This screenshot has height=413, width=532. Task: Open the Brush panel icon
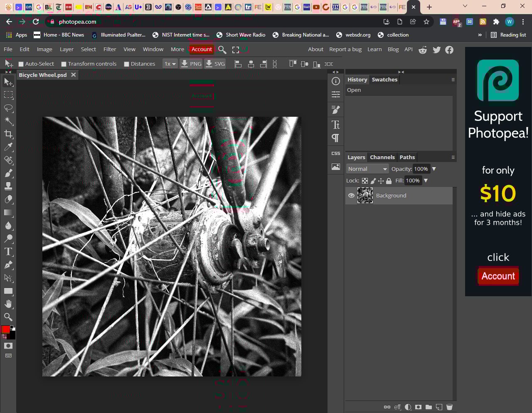(336, 110)
